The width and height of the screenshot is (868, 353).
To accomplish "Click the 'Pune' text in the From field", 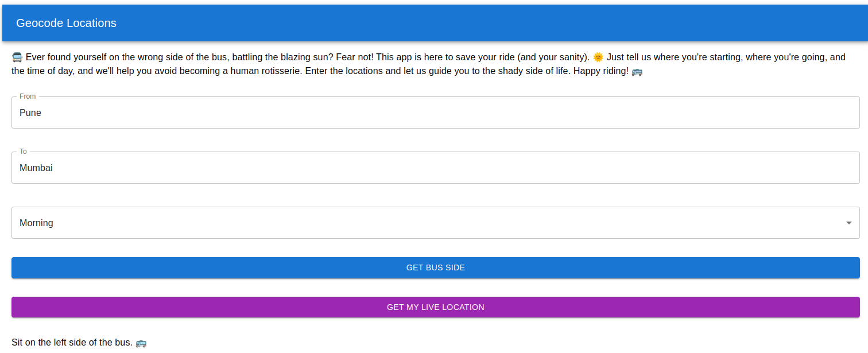I will (30, 113).
